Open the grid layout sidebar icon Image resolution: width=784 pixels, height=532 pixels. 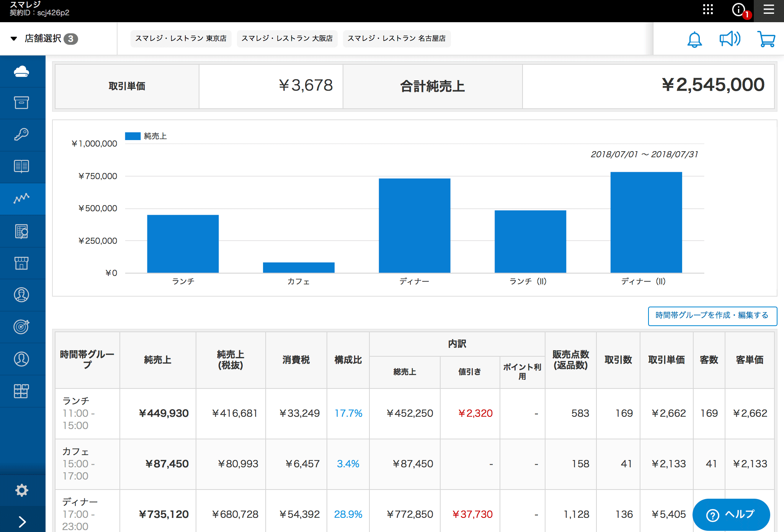[x=21, y=391]
